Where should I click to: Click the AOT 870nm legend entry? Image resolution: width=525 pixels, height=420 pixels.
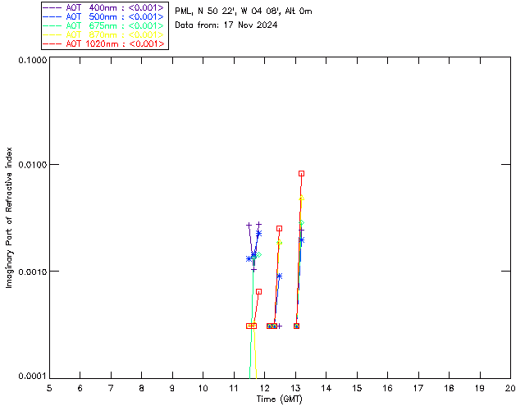coord(105,34)
